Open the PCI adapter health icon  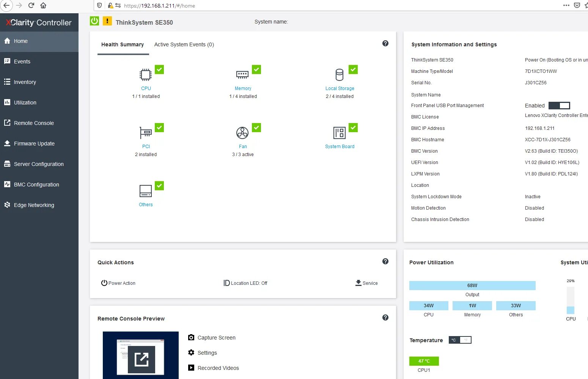(x=146, y=133)
